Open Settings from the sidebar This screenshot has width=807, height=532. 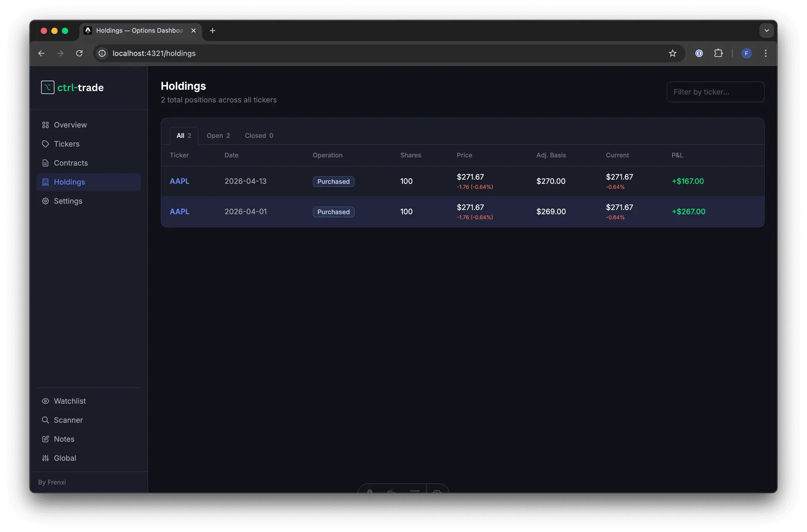pos(88,201)
